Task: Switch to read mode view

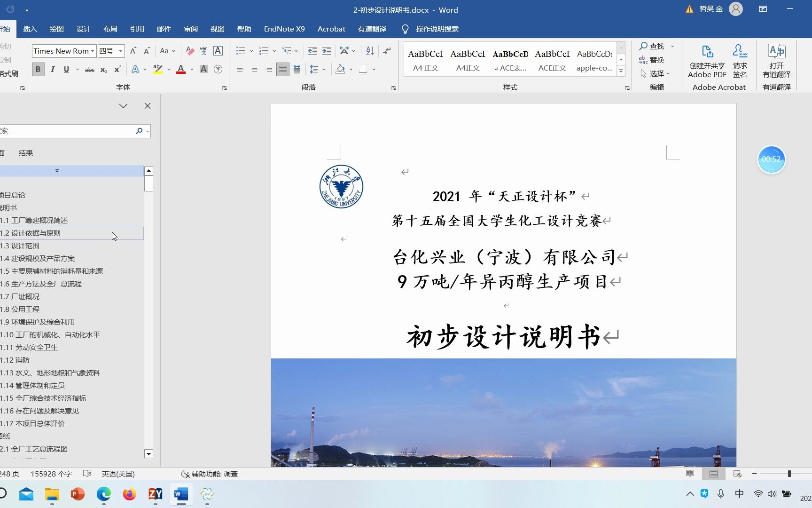Action: tap(690, 474)
